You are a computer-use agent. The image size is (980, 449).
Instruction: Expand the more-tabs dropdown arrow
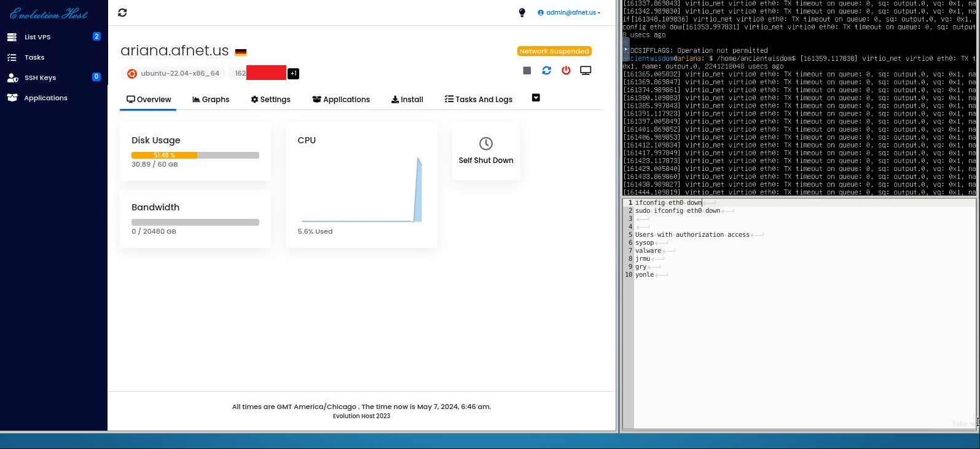536,98
